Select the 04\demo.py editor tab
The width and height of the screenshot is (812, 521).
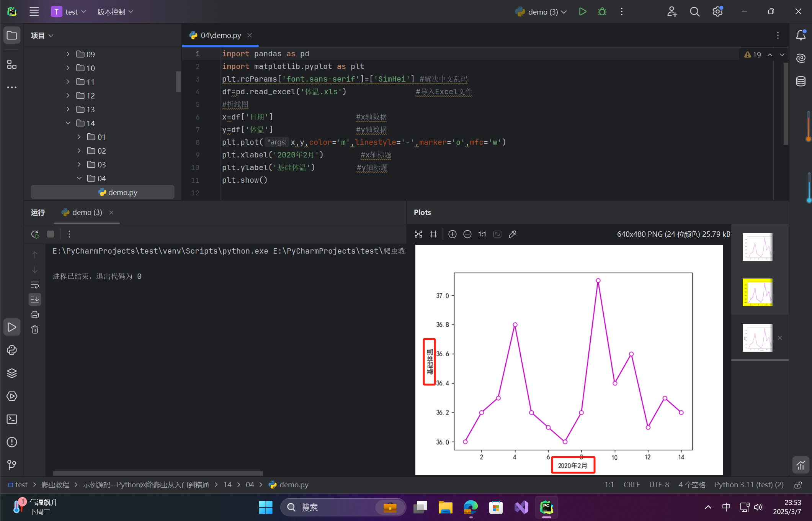coord(220,35)
